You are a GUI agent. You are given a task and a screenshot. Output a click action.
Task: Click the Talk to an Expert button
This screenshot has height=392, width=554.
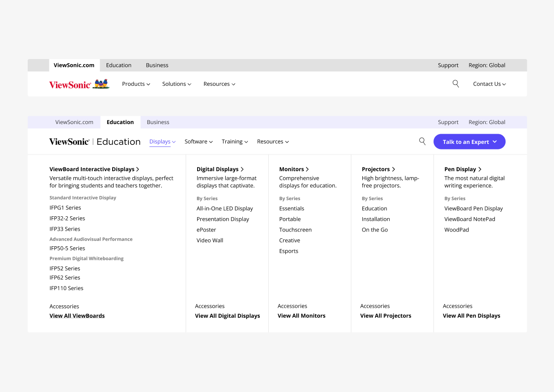(x=470, y=142)
